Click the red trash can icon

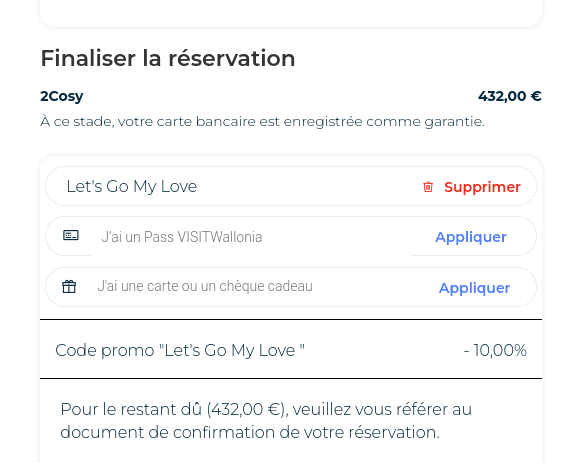pyautogui.click(x=428, y=187)
